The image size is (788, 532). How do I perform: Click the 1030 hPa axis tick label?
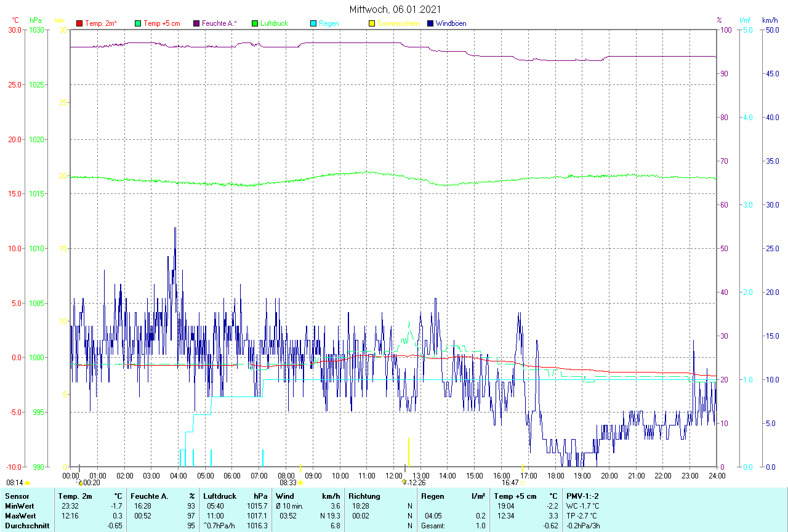(x=38, y=30)
